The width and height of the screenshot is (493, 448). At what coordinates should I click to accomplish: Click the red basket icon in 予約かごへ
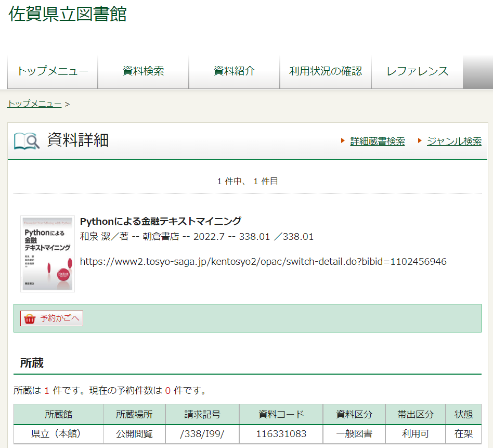(30, 318)
